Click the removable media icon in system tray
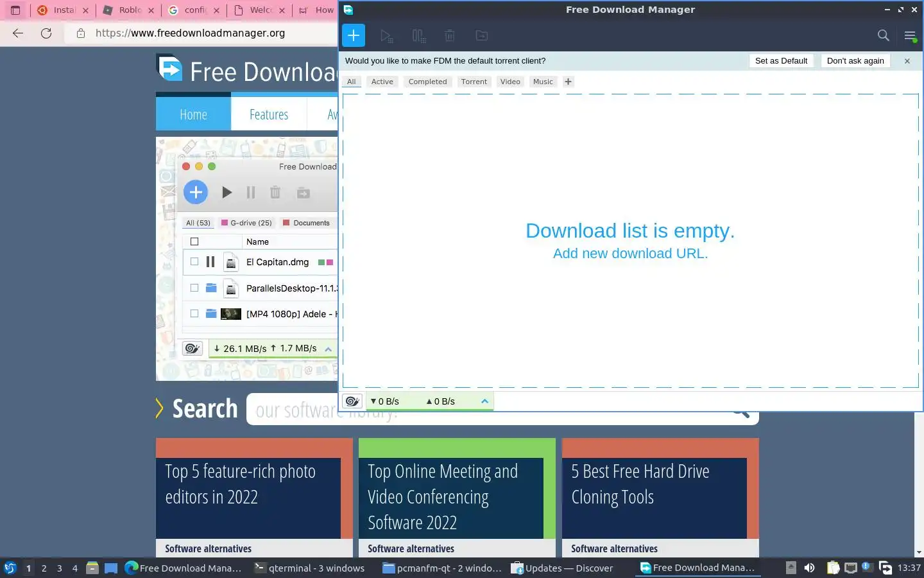924x578 pixels. click(x=791, y=568)
